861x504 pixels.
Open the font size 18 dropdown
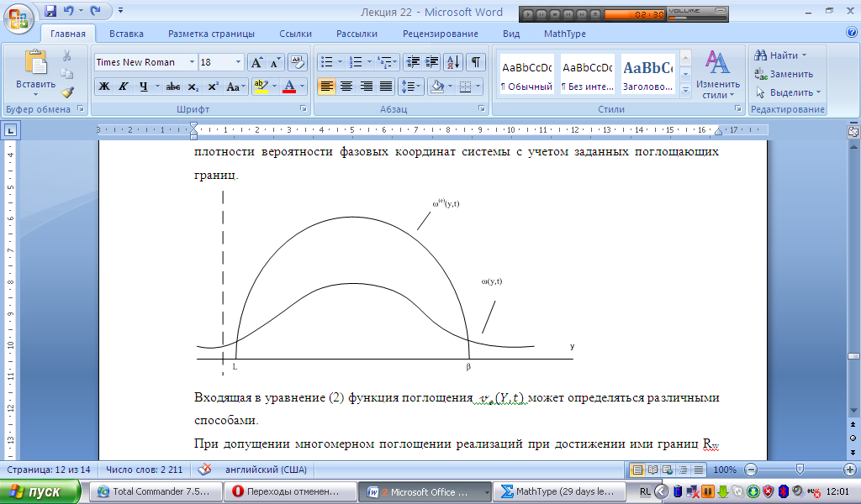238,62
